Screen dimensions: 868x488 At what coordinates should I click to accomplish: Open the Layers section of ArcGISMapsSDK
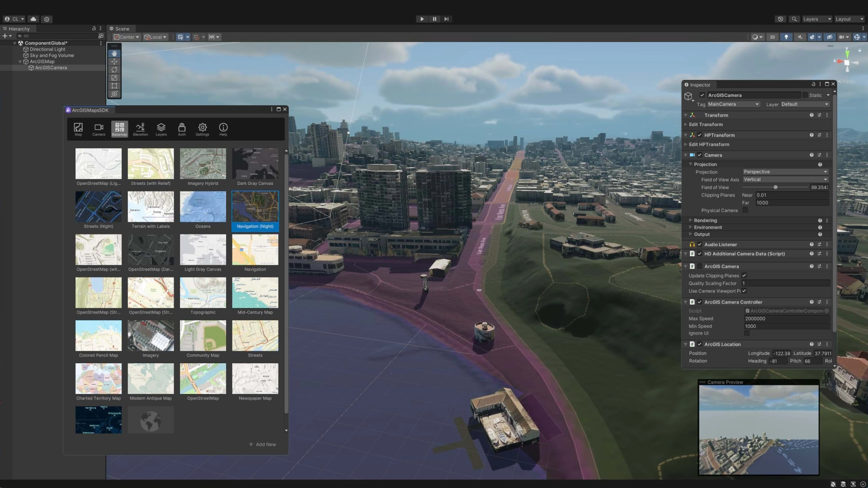(161, 129)
